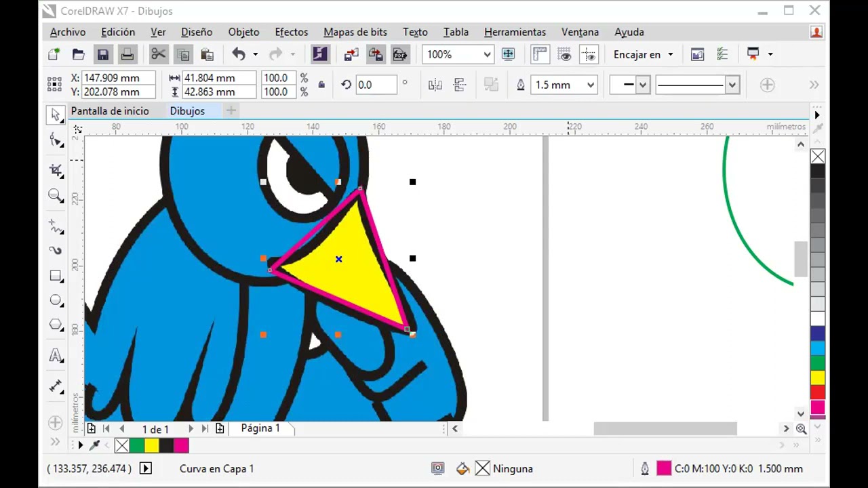Toggle show rulers button

(540, 54)
